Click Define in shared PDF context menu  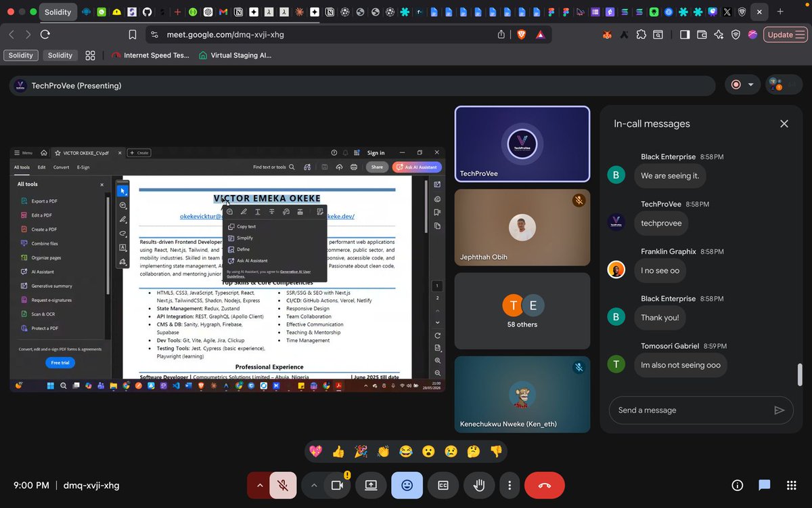click(x=243, y=250)
